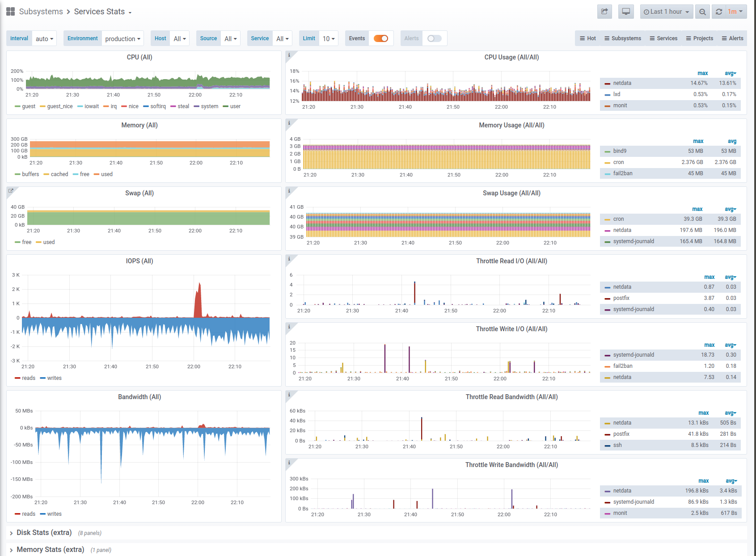Turn off the Events toggle
756x556 pixels.
tap(381, 38)
